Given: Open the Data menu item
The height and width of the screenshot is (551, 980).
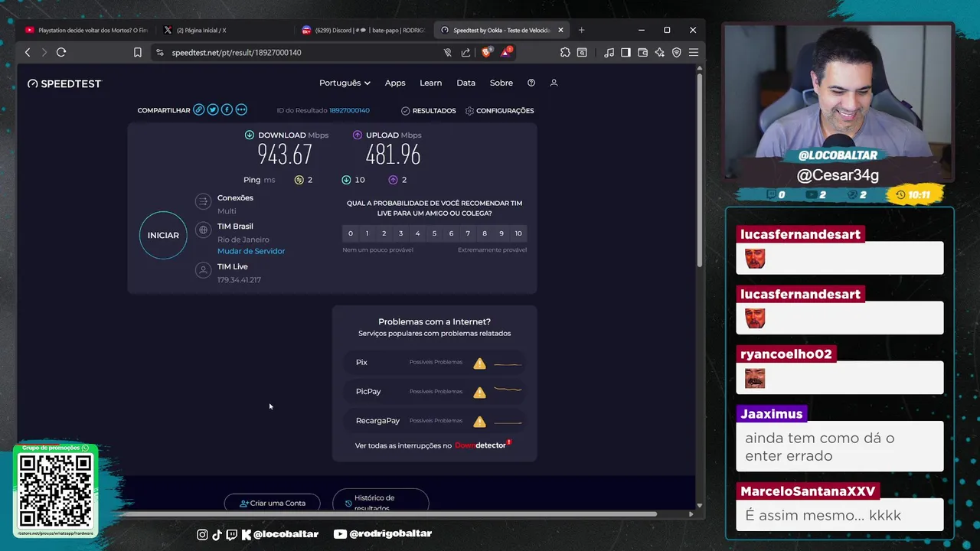Looking at the screenshot, I should pyautogui.click(x=465, y=83).
